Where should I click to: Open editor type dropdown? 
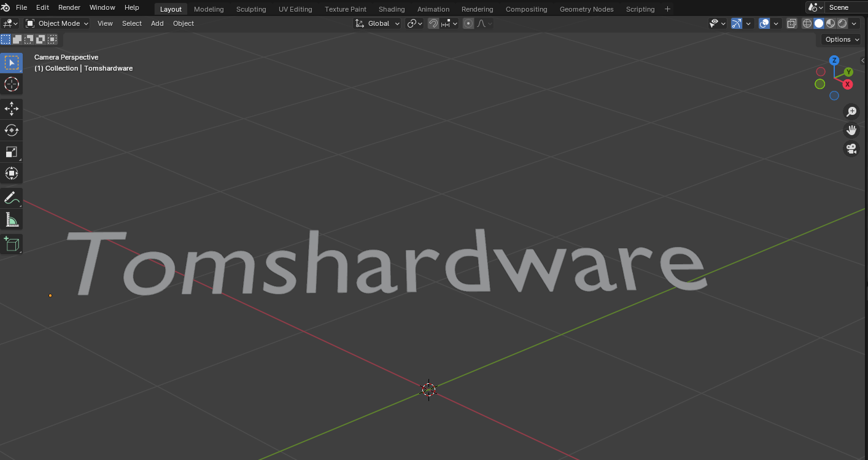[10, 23]
